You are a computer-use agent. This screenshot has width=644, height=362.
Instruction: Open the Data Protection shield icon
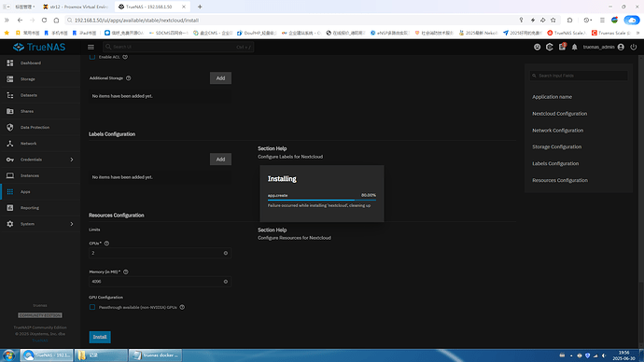click(x=10, y=127)
